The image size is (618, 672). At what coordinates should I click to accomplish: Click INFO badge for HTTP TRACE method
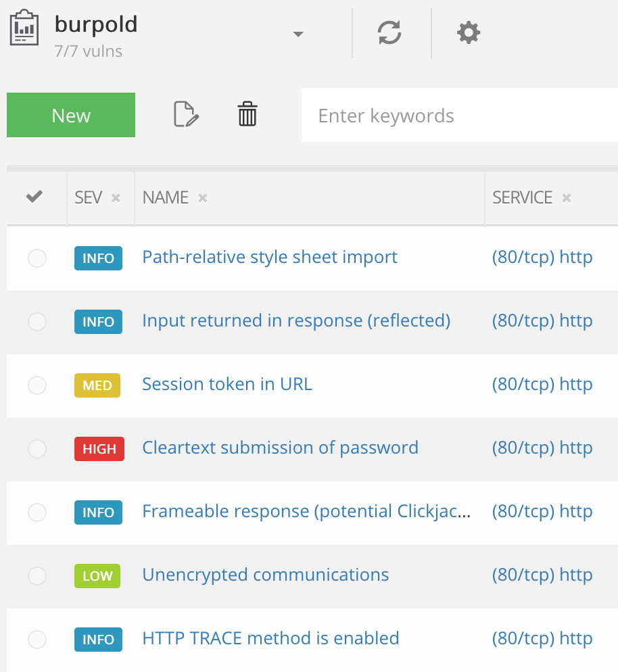(x=98, y=640)
